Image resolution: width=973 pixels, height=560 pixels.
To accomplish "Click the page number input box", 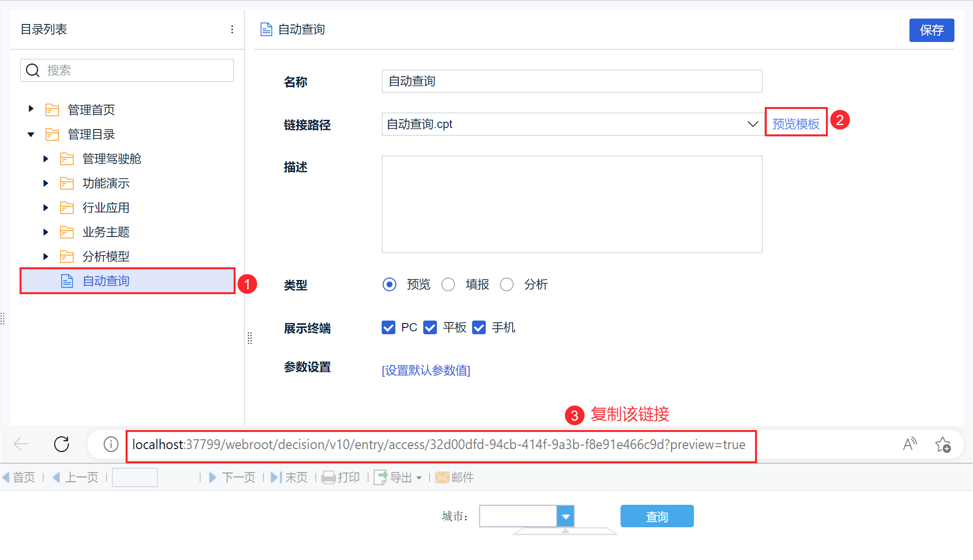I will pos(135,477).
